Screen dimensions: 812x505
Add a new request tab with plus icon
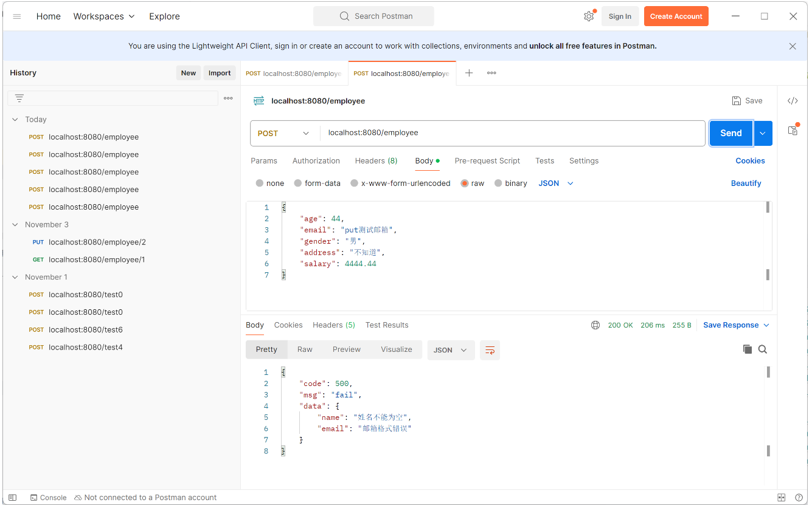(469, 73)
